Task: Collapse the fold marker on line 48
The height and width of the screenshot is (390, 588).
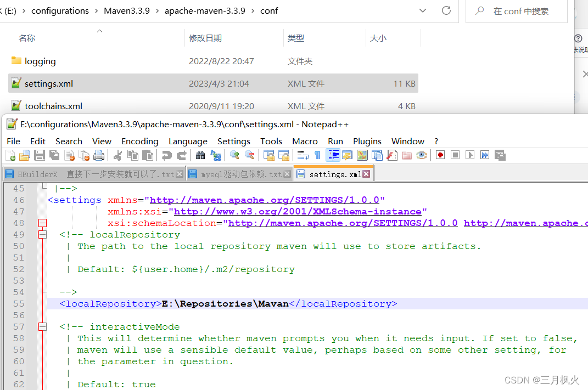Action: 43,223
